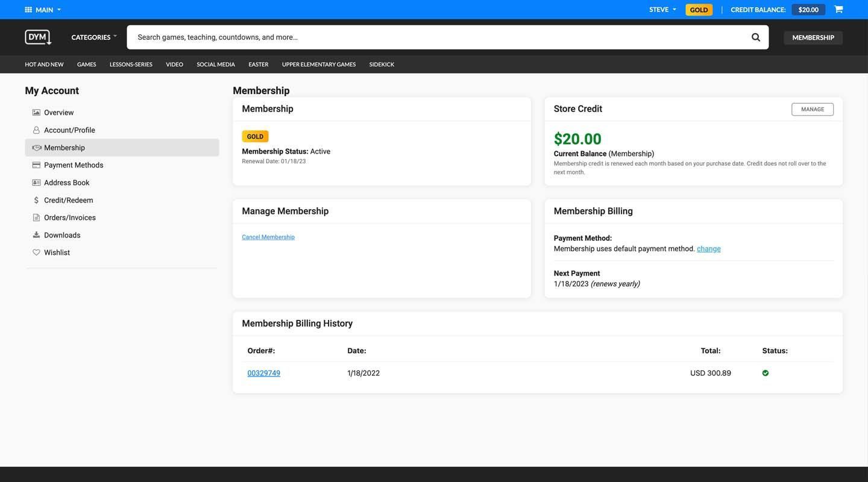Click the search magnifier icon
This screenshot has height=482, width=868.
(755, 37)
